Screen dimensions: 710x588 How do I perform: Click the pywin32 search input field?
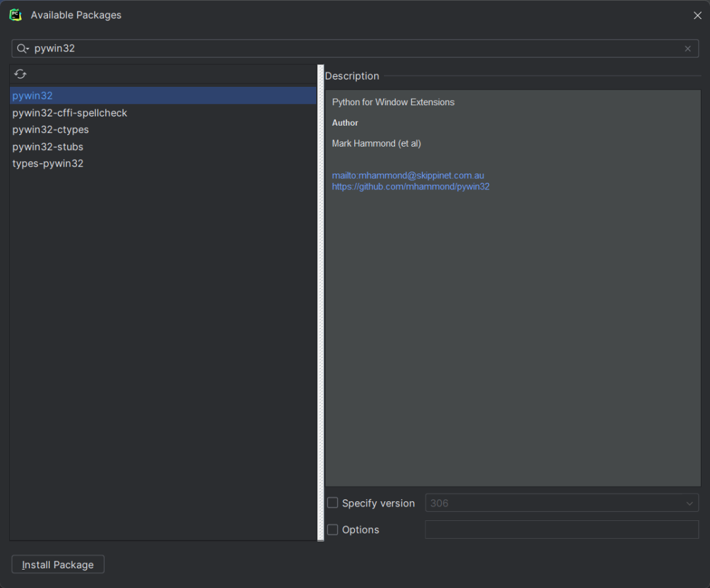tap(355, 49)
